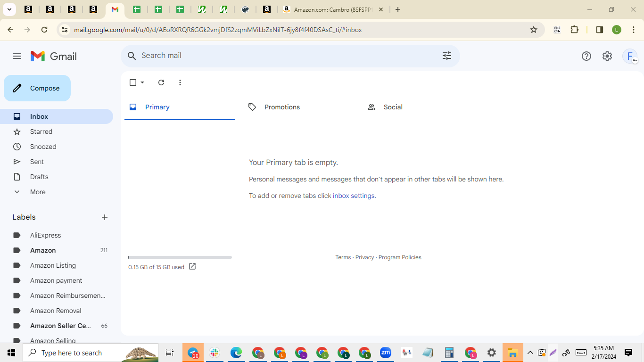Open Windows Task View
644x362 pixels.
click(170, 353)
